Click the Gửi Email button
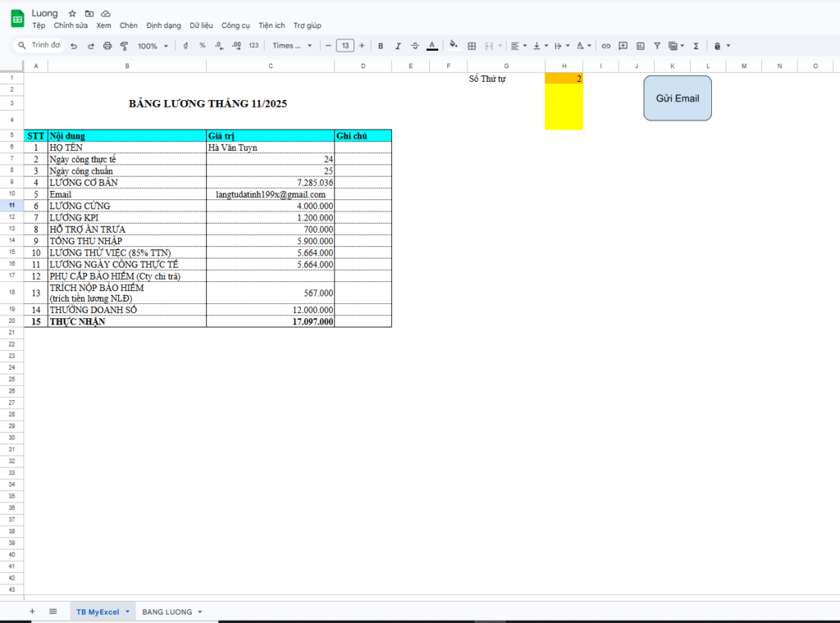The image size is (840, 623). [677, 98]
